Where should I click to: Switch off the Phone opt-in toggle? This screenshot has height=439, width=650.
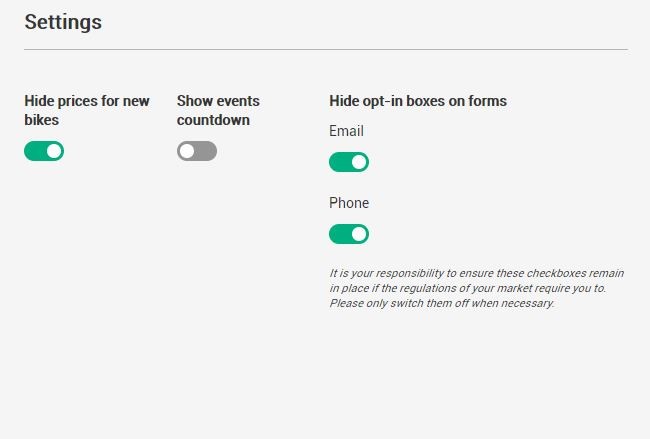pos(349,234)
